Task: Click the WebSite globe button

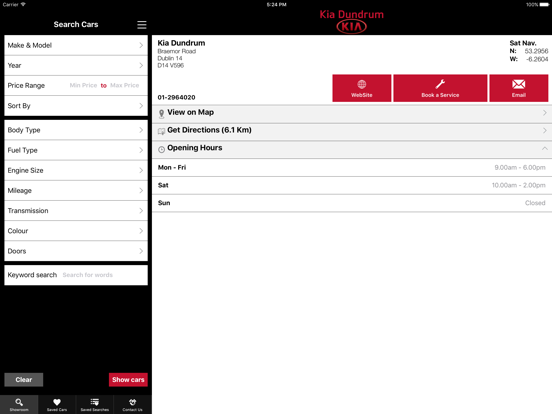Action: (x=362, y=88)
